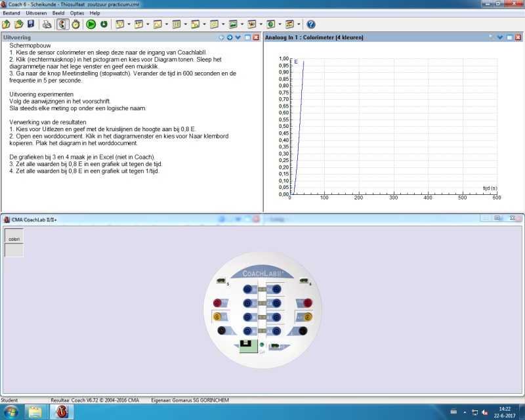Click the printer icon in toolbar
Image resolution: width=525 pixels, height=420 pixels.
(x=47, y=24)
